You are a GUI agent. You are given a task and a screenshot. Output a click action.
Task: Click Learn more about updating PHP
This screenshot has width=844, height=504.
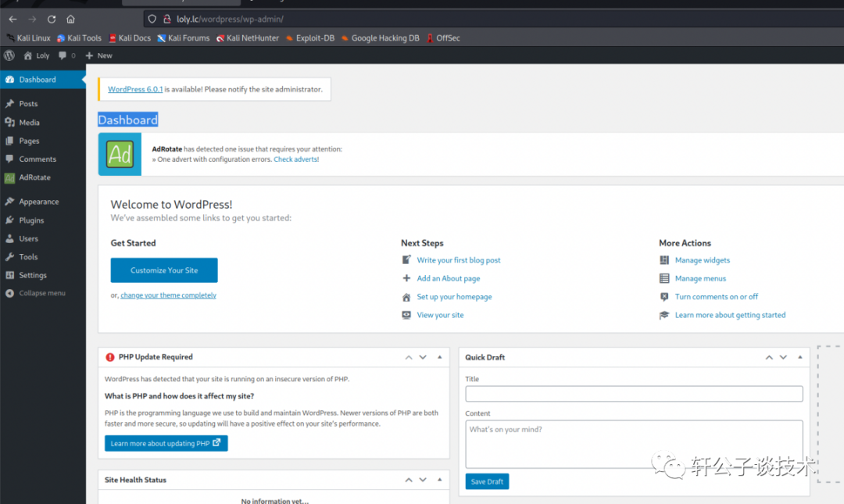(166, 443)
